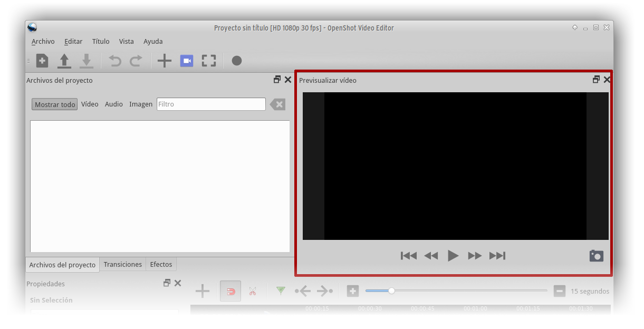
Task: Open the Archivo menu
Action: point(43,41)
